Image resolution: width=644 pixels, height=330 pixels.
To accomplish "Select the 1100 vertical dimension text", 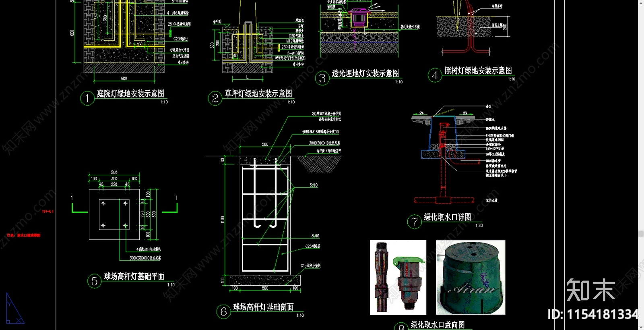I will pyautogui.click(x=223, y=219).
